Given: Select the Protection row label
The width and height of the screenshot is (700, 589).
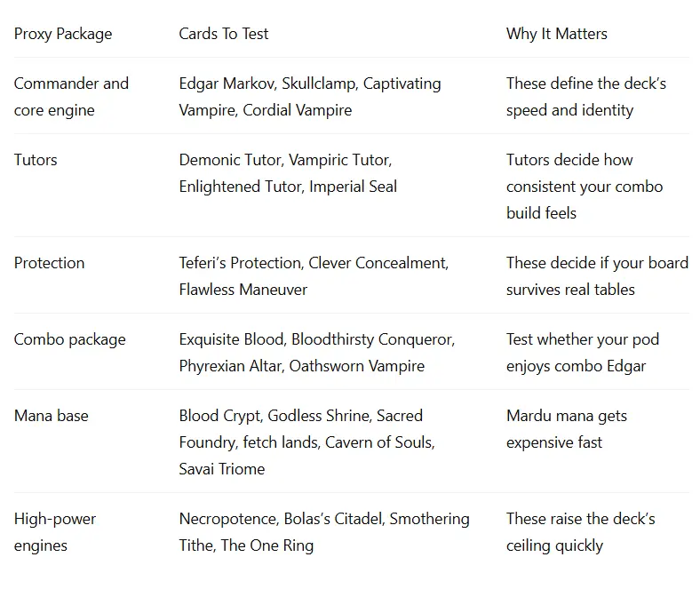Looking at the screenshot, I should pyautogui.click(x=49, y=263).
